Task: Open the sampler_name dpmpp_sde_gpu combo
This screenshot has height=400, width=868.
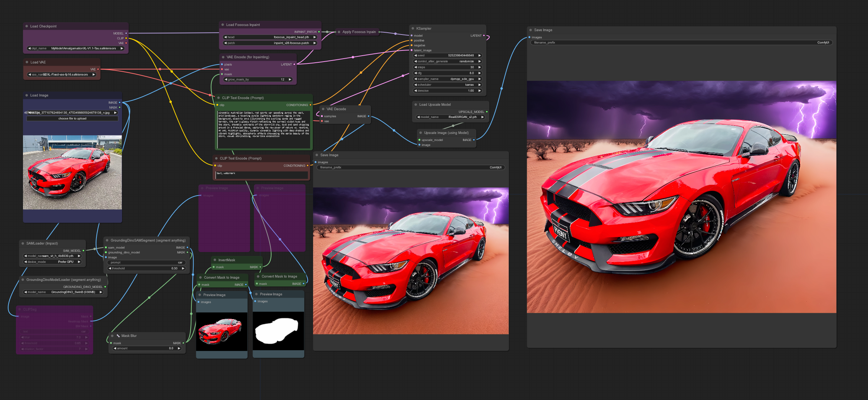Action: 448,79
